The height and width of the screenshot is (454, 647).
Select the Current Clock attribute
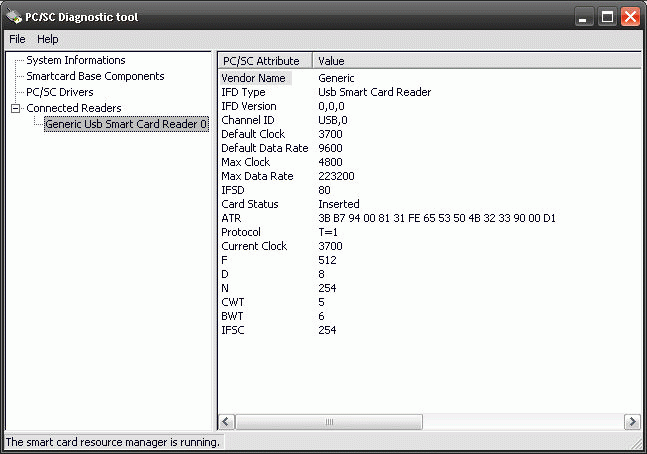pyautogui.click(x=254, y=246)
